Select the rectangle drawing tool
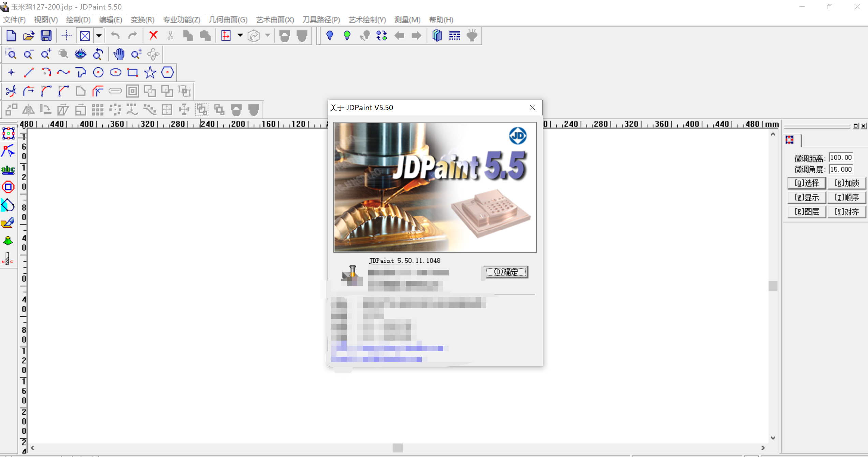868x457 pixels. point(133,72)
